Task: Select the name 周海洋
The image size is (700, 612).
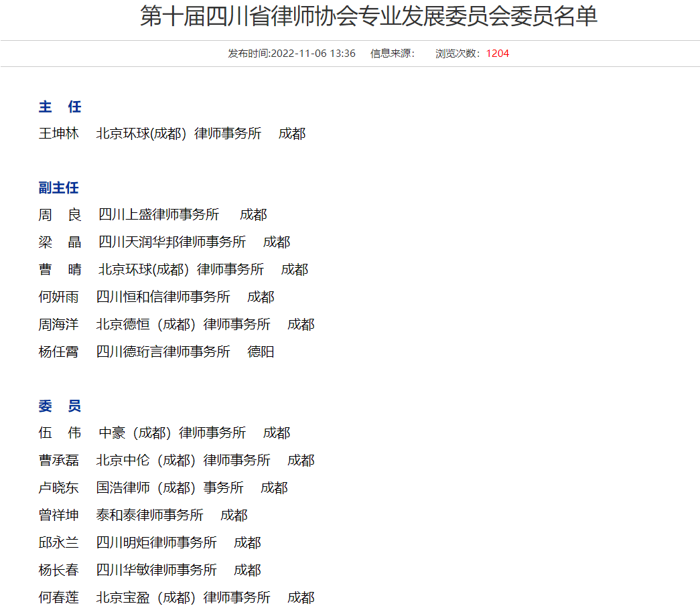Action: pyautogui.click(x=60, y=323)
